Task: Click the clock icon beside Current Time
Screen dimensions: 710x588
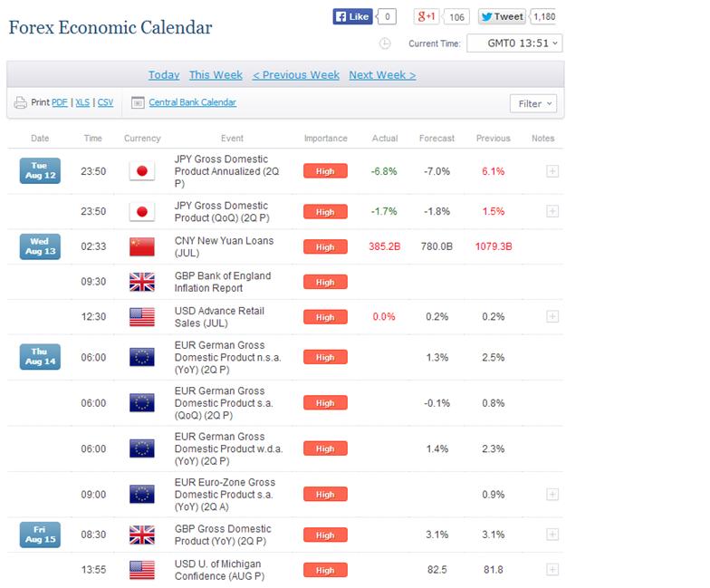Action: click(385, 43)
